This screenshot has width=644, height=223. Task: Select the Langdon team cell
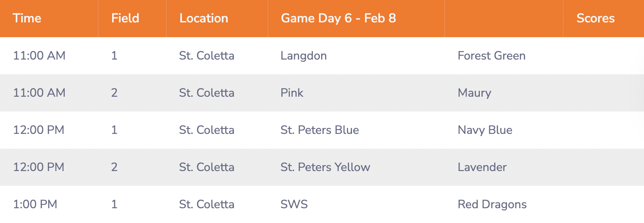coord(303,56)
